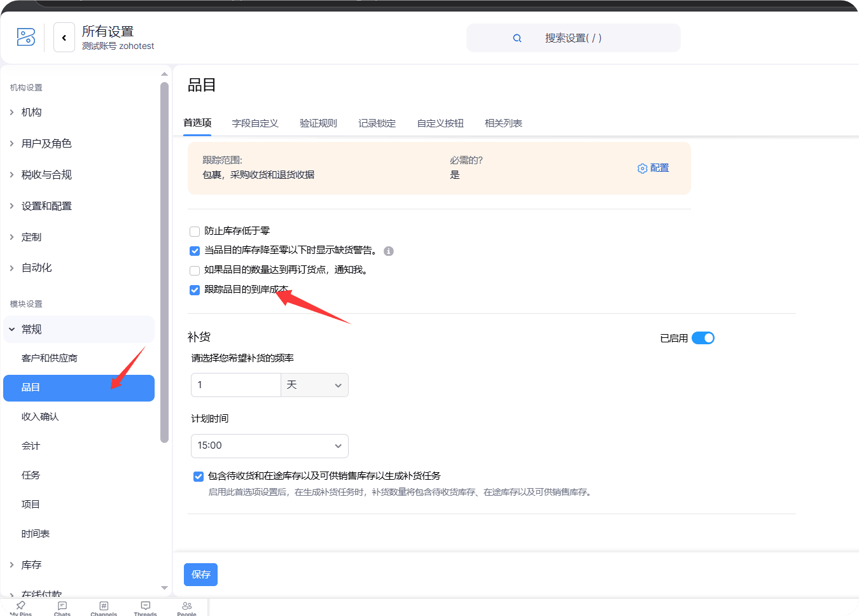Screen dimensions: 859x616
Task: Click the Zoho Books logo icon
Action: tap(26, 37)
